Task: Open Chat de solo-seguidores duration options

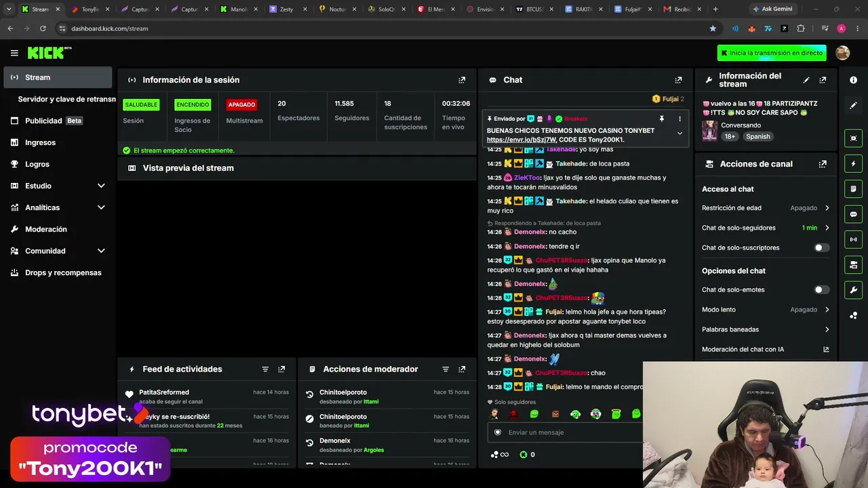Action: (x=766, y=228)
